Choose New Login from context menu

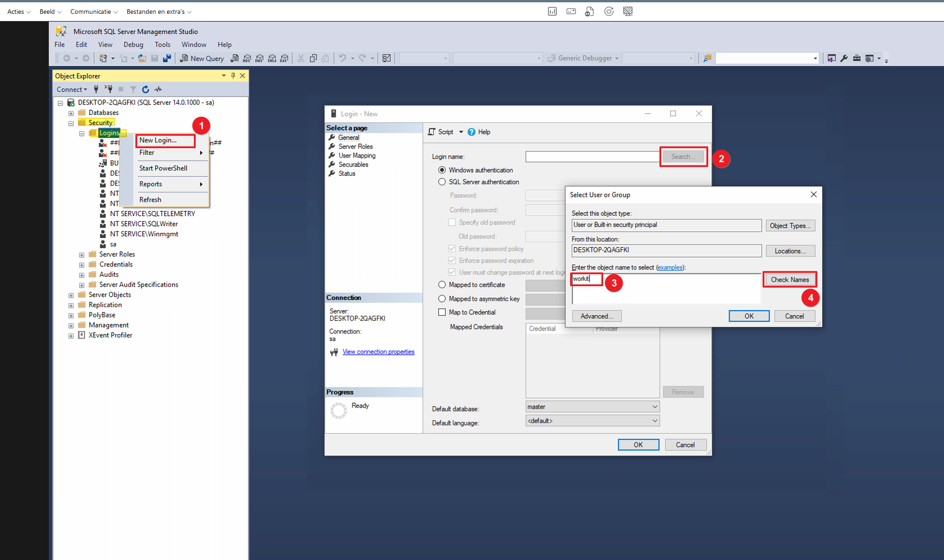tap(158, 140)
